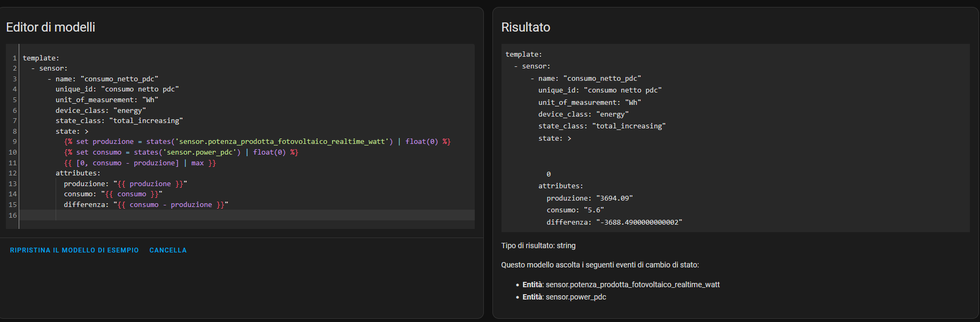Click the 'Ripristina il modello di esempio' button
Image resolution: width=980 pixels, height=322 pixels.
[74, 250]
